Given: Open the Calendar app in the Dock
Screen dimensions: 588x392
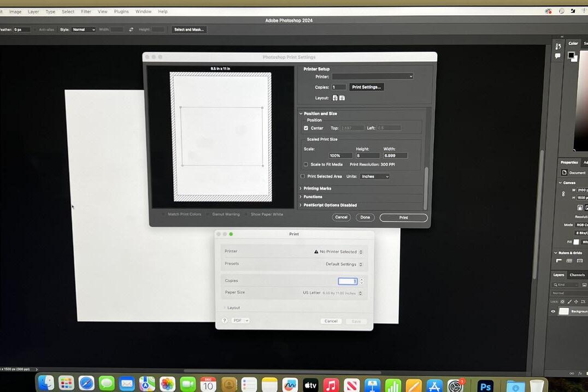Looking at the screenshot, I should click(208, 384).
